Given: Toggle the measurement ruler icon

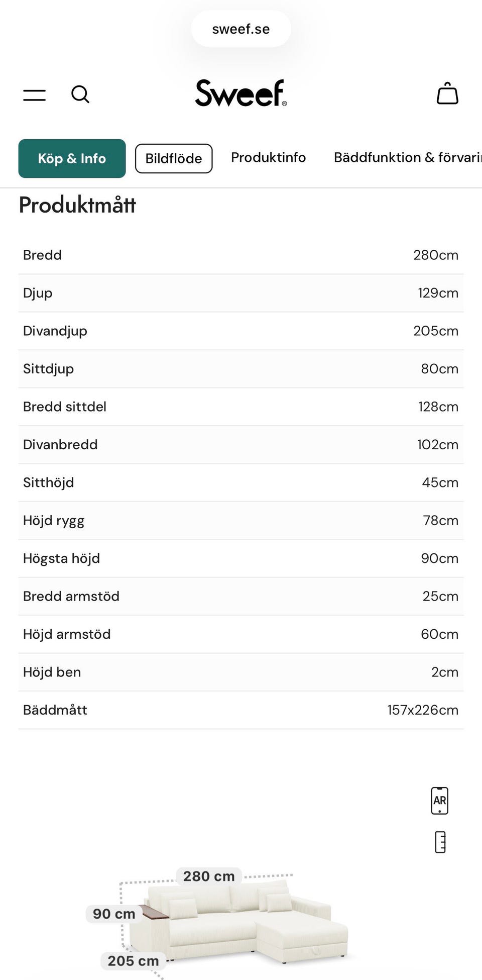Looking at the screenshot, I should point(440,842).
